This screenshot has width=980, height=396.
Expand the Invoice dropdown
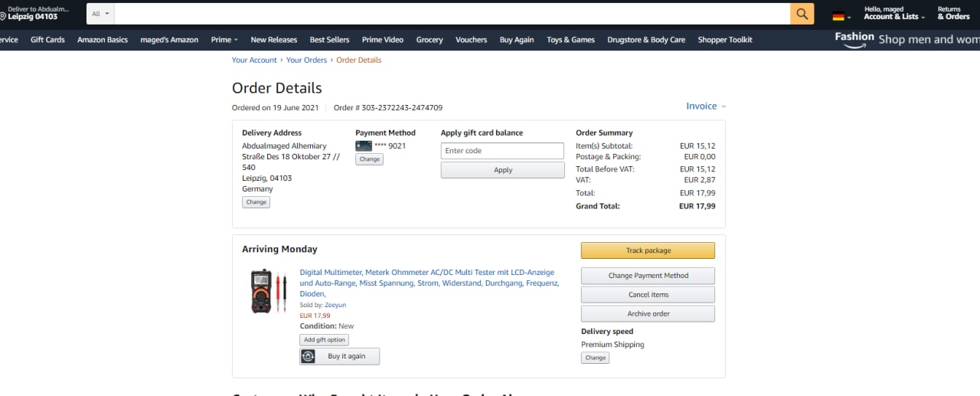[706, 106]
